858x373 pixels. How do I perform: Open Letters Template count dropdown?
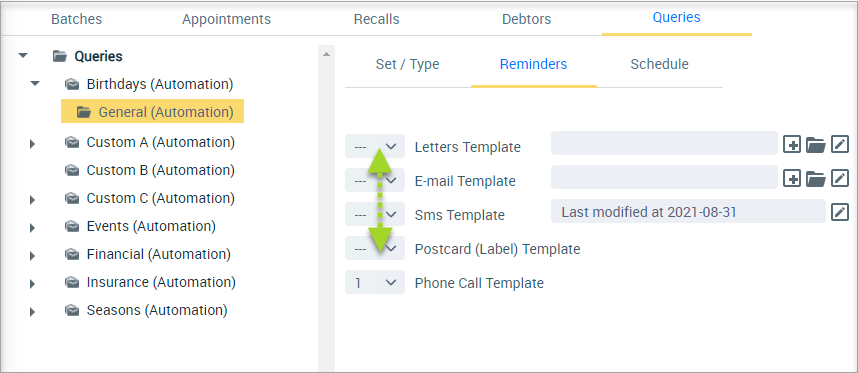(x=375, y=146)
